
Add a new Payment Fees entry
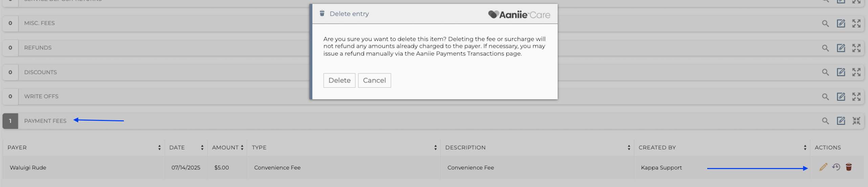pyautogui.click(x=841, y=121)
